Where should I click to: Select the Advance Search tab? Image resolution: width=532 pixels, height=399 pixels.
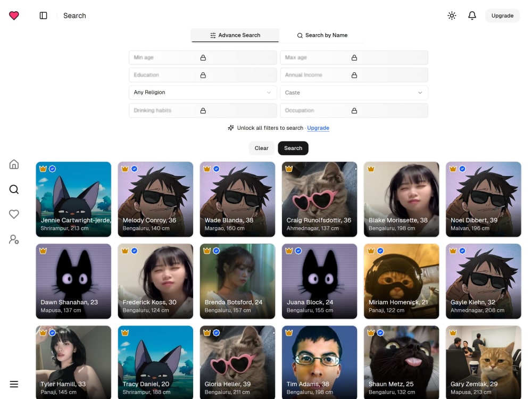[235, 35]
